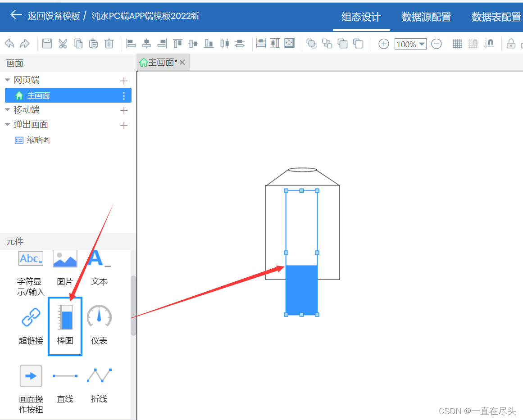Click the save icon in the toolbar
523x420 pixels.
pos(48,44)
